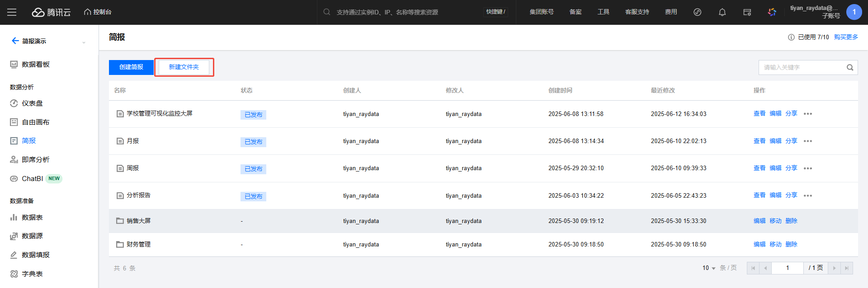
Task: Click the back arrow beside 简报演示
Action: coord(15,41)
